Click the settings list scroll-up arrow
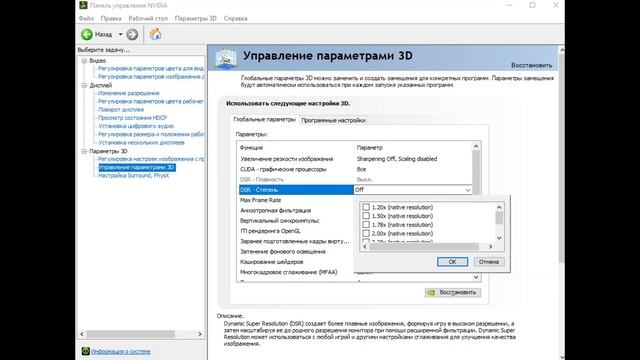Image resolution: width=640 pixels, height=360 pixels. tap(476, 146)
